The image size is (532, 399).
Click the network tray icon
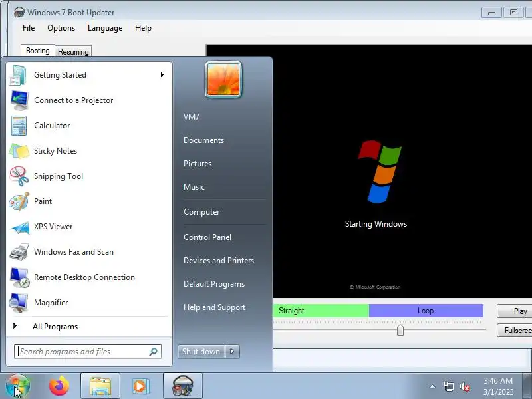click(448, 386)
